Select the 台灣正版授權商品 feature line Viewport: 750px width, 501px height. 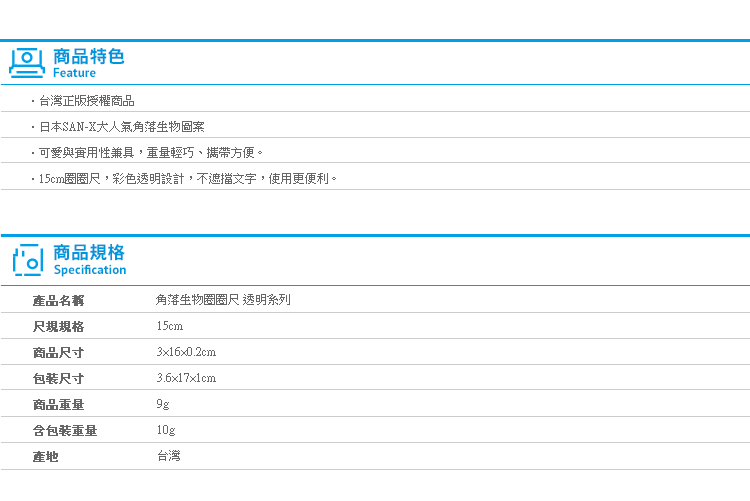point(87,101)
